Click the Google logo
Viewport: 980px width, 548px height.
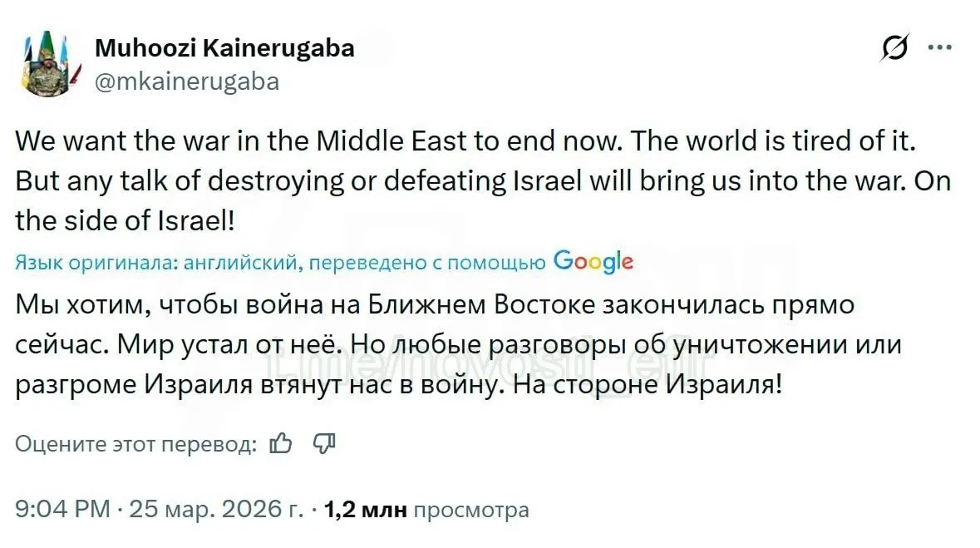coord(593,262)
